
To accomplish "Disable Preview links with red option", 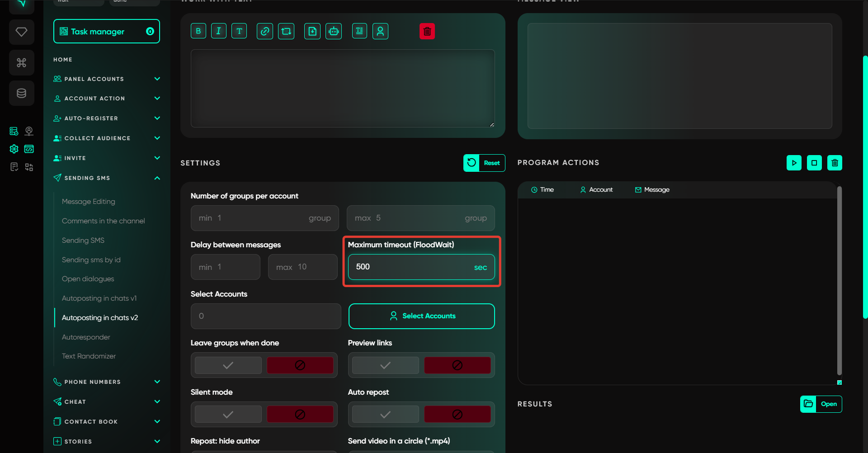I will (457, 365).
